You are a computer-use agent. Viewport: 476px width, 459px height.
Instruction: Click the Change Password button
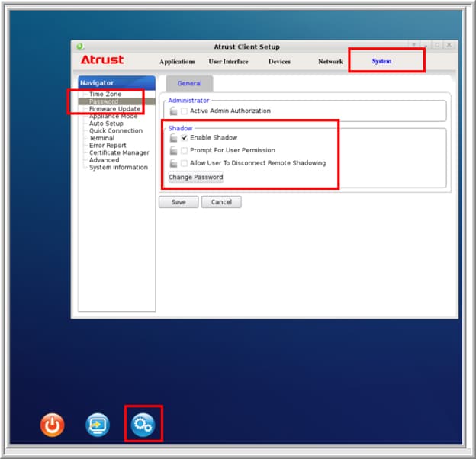[x=196, y=177]
